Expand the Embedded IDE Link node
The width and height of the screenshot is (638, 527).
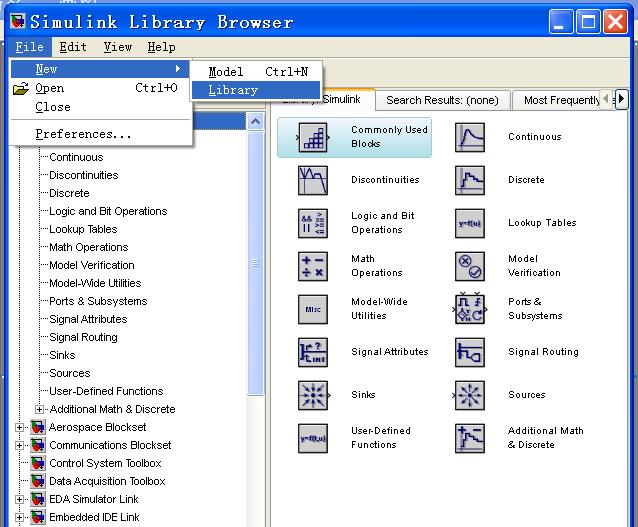(x=19, y=517)
